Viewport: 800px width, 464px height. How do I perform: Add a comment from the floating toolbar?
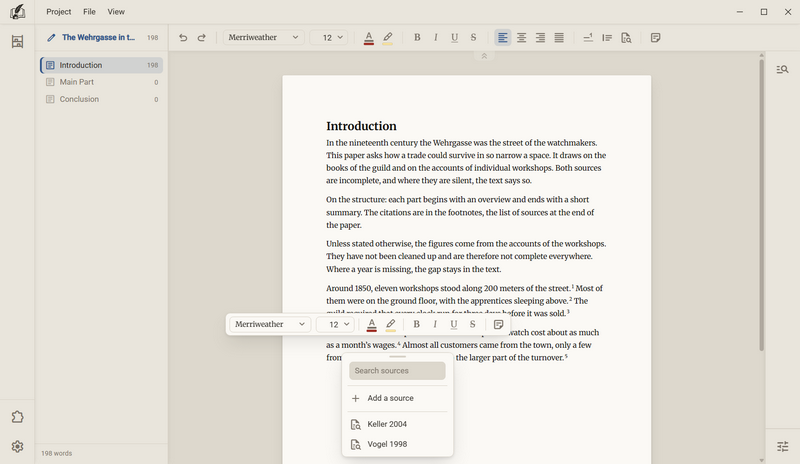tap(498, 324)
